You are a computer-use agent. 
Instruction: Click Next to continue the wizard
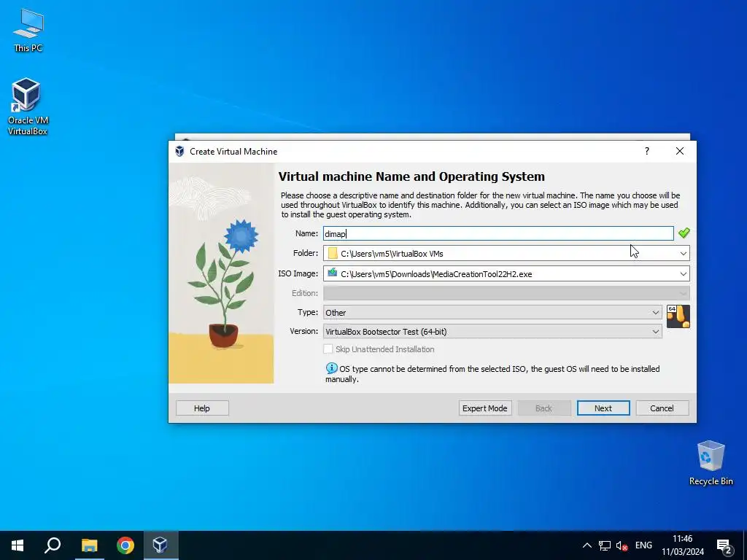[x=603, y=408]
